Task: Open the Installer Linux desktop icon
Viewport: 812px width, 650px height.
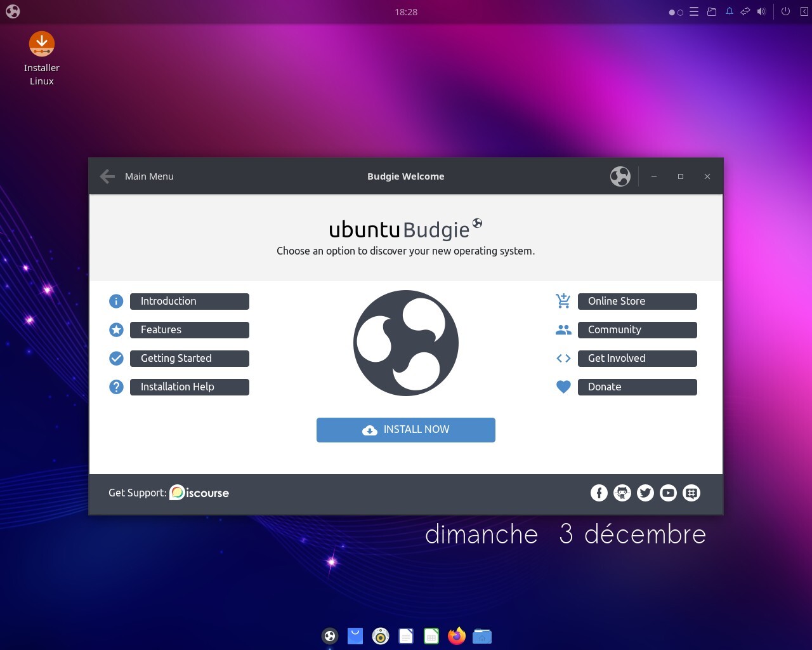Action: coord(42,59)
